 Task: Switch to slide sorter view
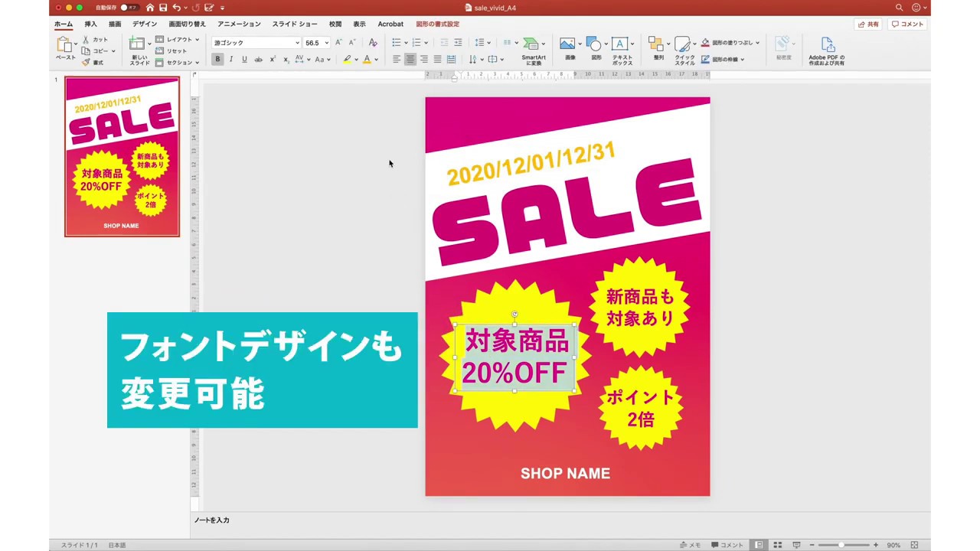777,545
